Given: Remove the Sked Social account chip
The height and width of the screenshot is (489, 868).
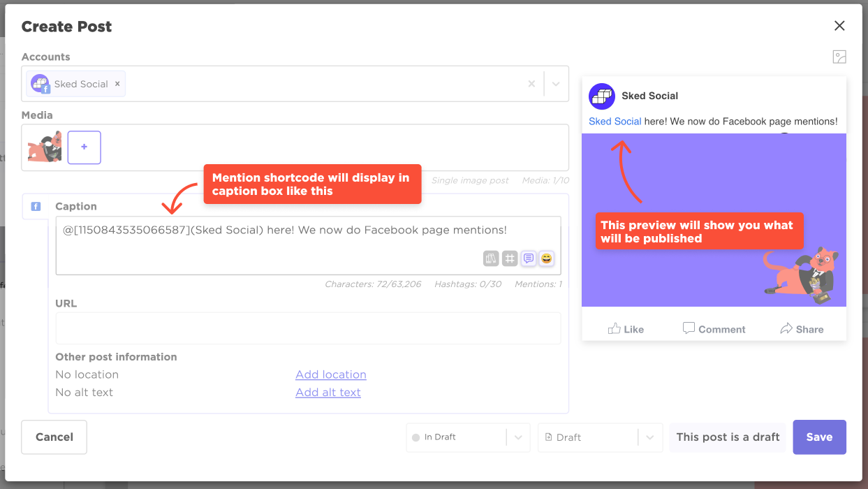Looking at the screenshot, I should coord(117,84).
